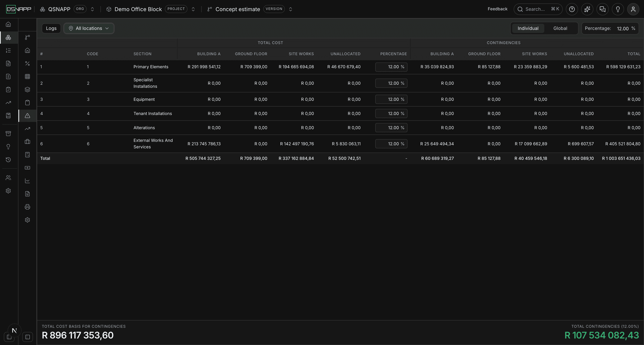Click the Tenant Installations section name
The height and width of the screenshot is (345, 644).
click(x=153, y=113)
